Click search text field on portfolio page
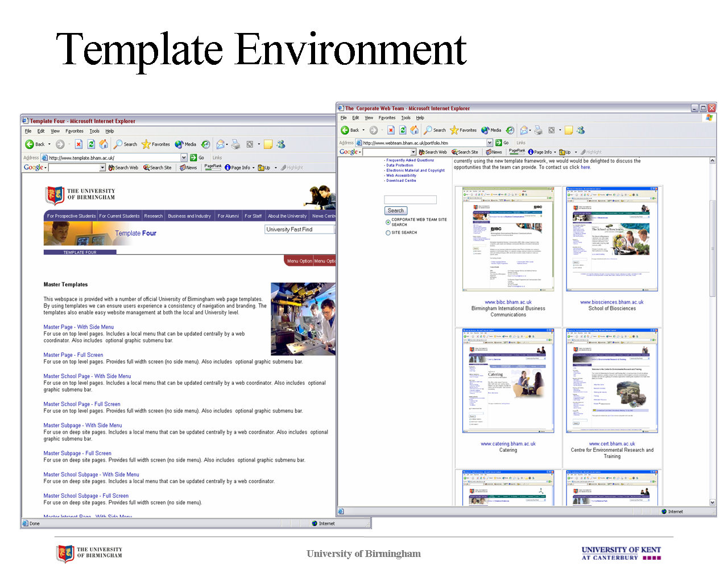Image resolution: width=728 pixels, height=582 pixels. point(410,200)
